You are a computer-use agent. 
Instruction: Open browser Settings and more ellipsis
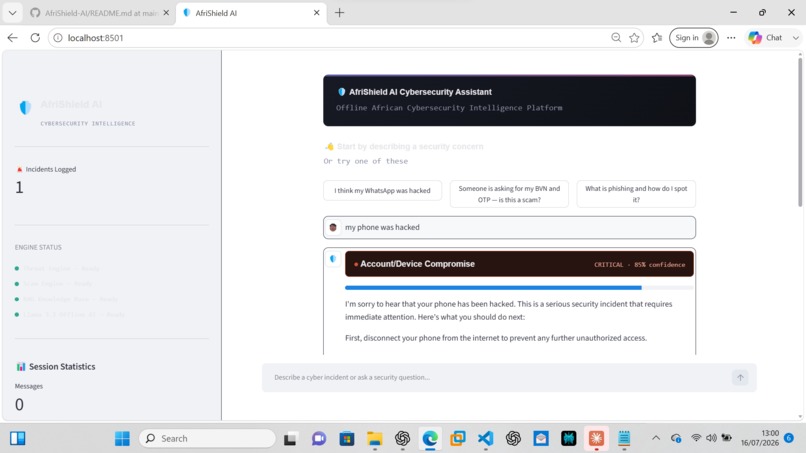(x=731, y=38)
